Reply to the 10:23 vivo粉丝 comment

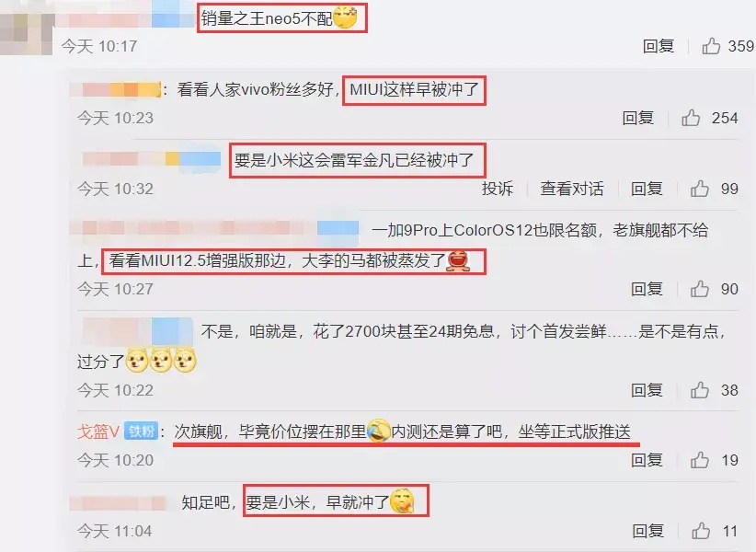(x=638, y=118)
